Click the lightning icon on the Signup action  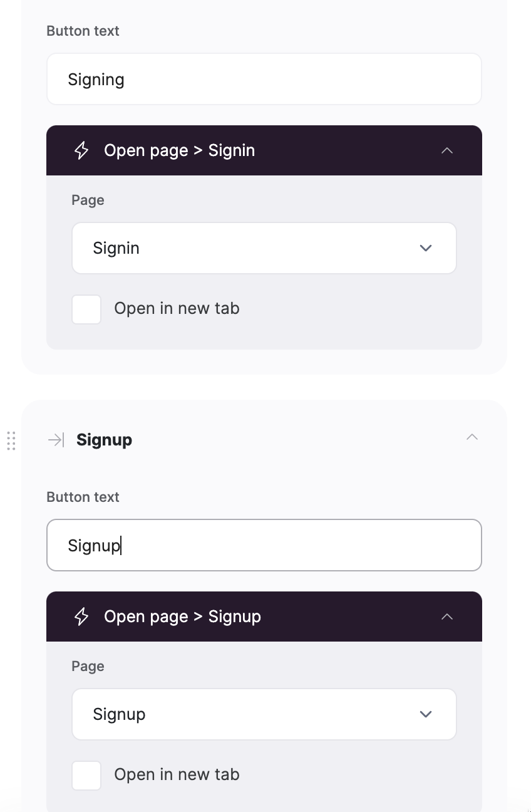pyautogui.click(x=81, y=617)
